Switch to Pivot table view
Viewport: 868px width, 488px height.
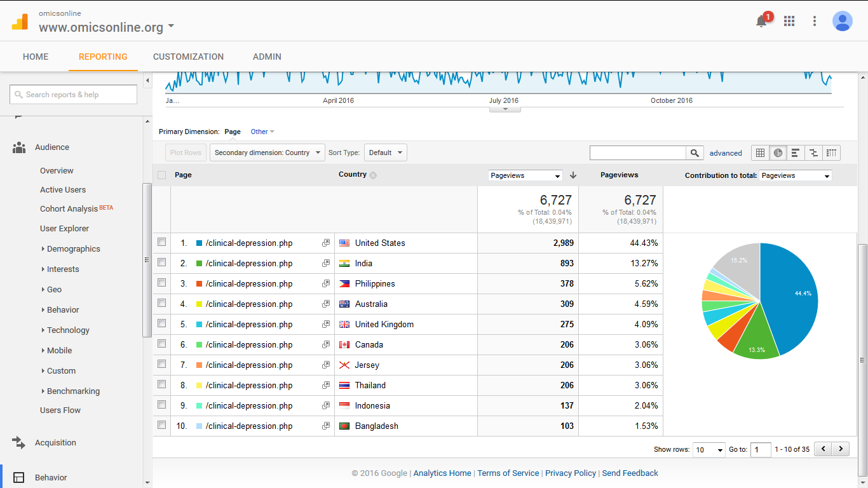click(831, 152)
